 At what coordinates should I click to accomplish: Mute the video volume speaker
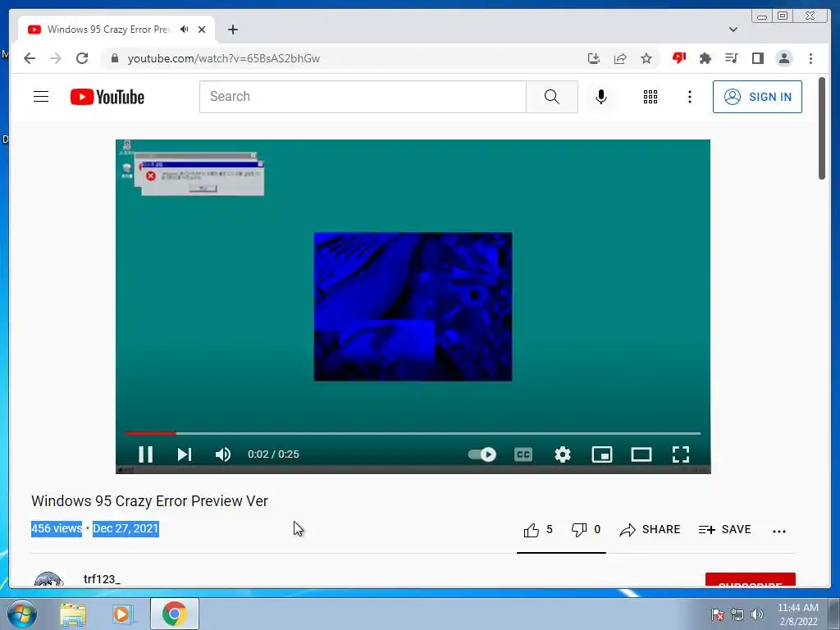223,454
